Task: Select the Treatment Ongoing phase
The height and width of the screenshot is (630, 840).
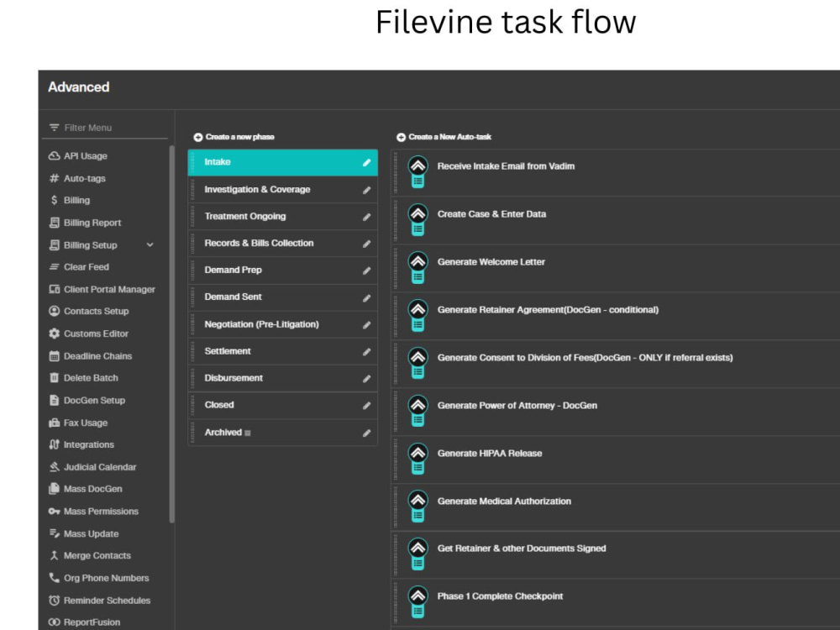Action: [283, 217]
